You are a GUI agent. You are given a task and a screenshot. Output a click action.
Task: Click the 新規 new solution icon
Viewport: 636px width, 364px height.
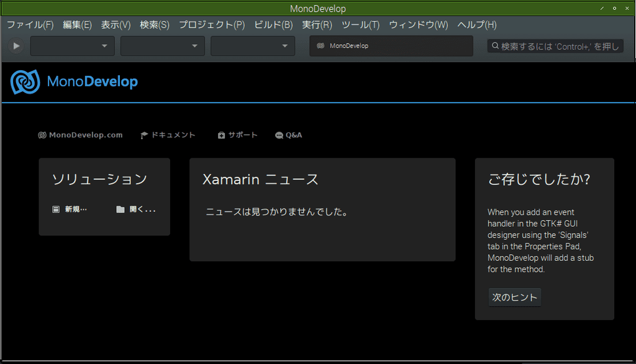tap(55, 209)
